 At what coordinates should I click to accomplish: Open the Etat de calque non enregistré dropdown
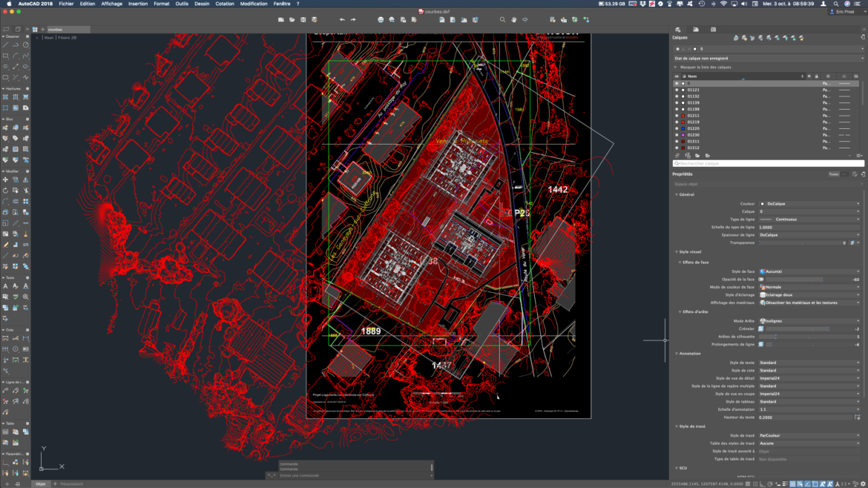[769, 58]
